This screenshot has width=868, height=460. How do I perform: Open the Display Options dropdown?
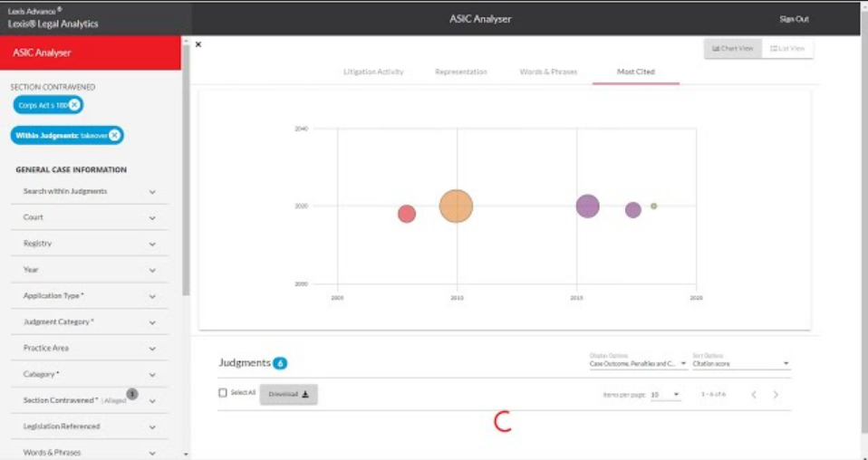[638, 364]
